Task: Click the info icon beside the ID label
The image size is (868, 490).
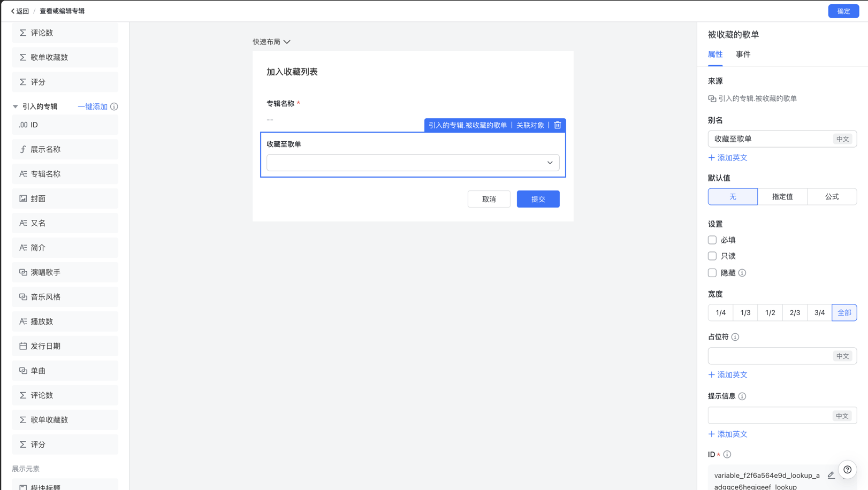Action: (727, 455)
